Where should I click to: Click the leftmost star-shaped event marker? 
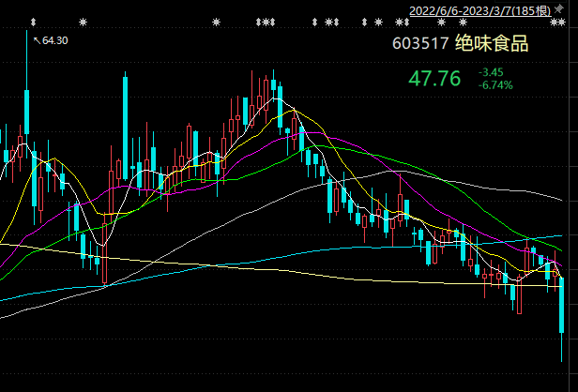[83, 23]
